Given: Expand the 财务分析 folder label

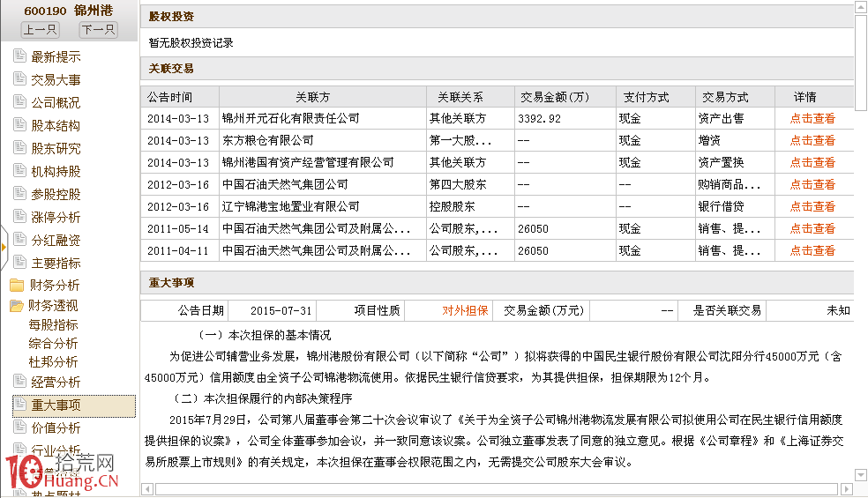Looking at the screenshot, I should 55,285.
